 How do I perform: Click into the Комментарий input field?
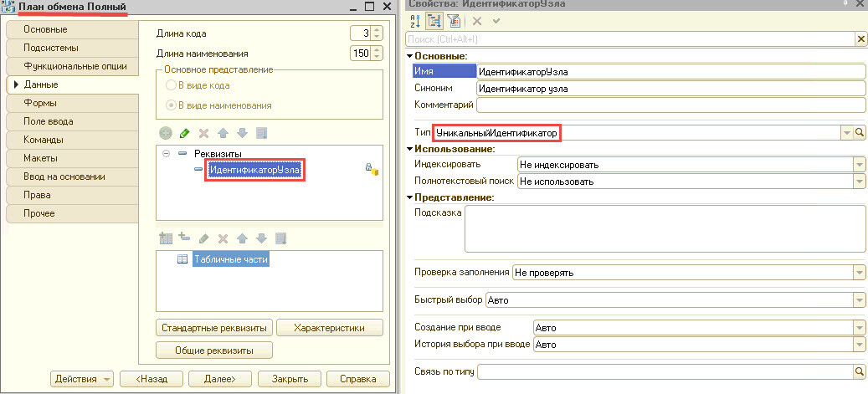[x=671, y=105]
